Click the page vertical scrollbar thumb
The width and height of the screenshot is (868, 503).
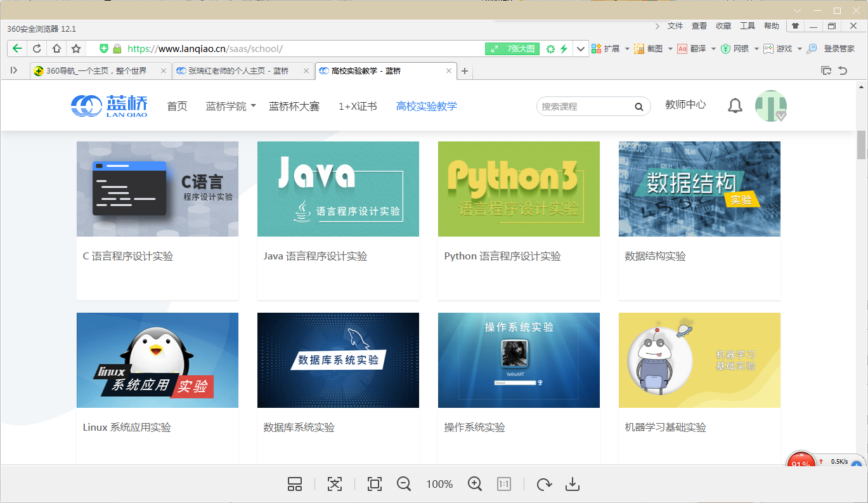[861, 145]
